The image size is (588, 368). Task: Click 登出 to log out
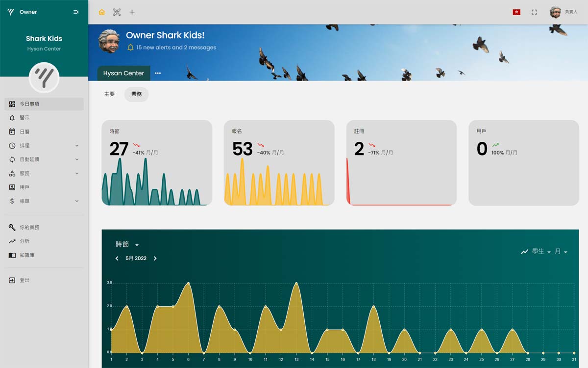click(x=24, y=280)
